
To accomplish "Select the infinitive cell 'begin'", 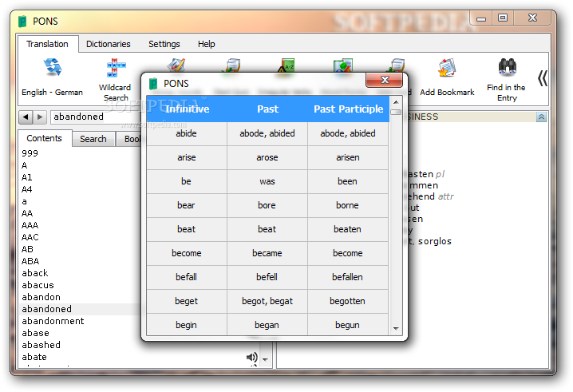I will pyautogui.click(x=187, y=325).
